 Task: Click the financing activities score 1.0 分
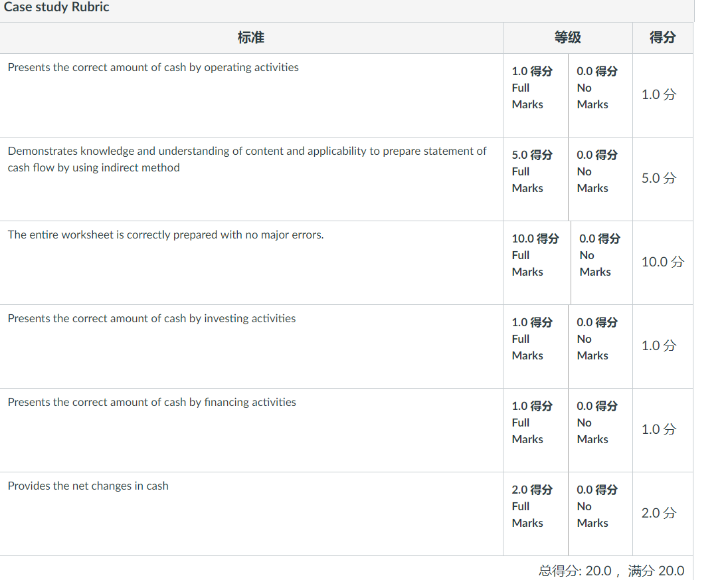click(659, 429)
